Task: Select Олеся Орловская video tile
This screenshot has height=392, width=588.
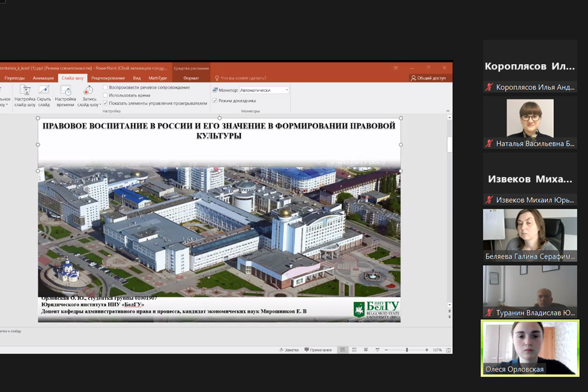Action: click(530, 347)
